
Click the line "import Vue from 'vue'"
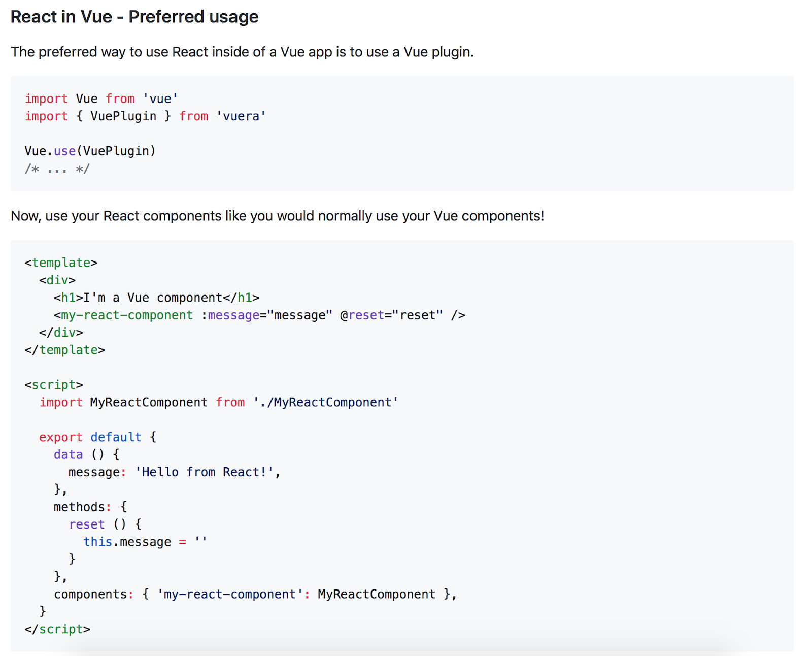point(101,99)
